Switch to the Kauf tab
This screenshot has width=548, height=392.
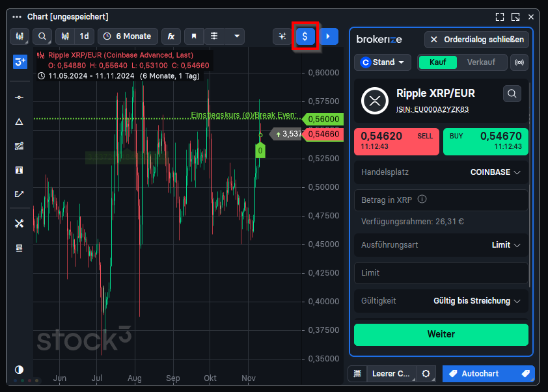437,62
